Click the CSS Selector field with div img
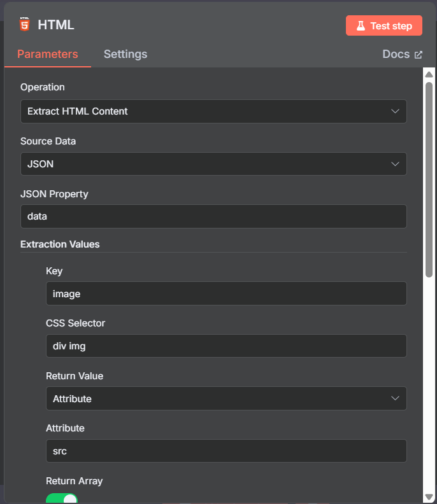 [x=226, y=346]
